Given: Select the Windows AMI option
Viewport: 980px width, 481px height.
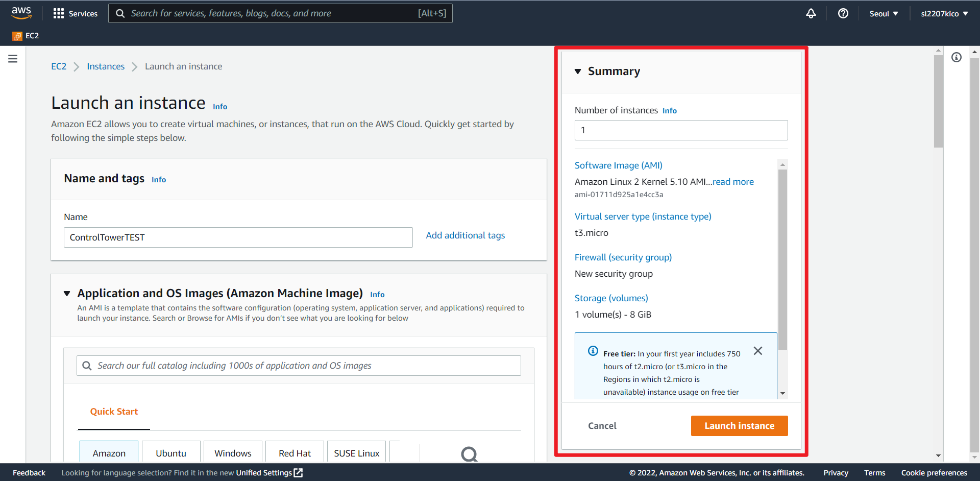Looking at the screenshot, I should [233, 453].
